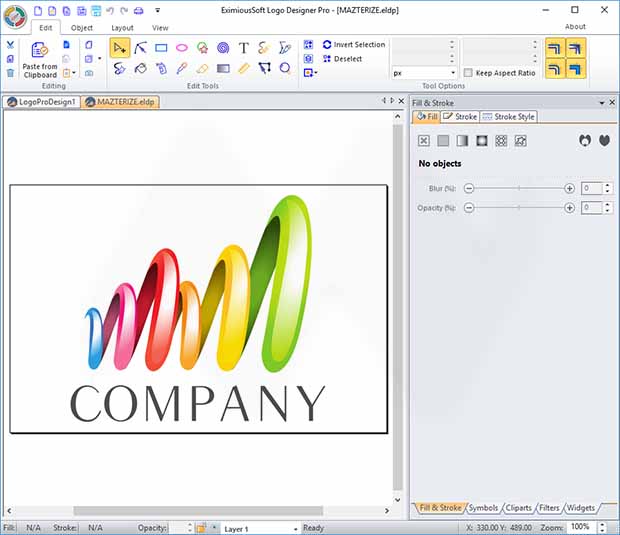Select the Calligraphy pen tool
This screenshot has width=620, height=535.
tap(285, 48)
